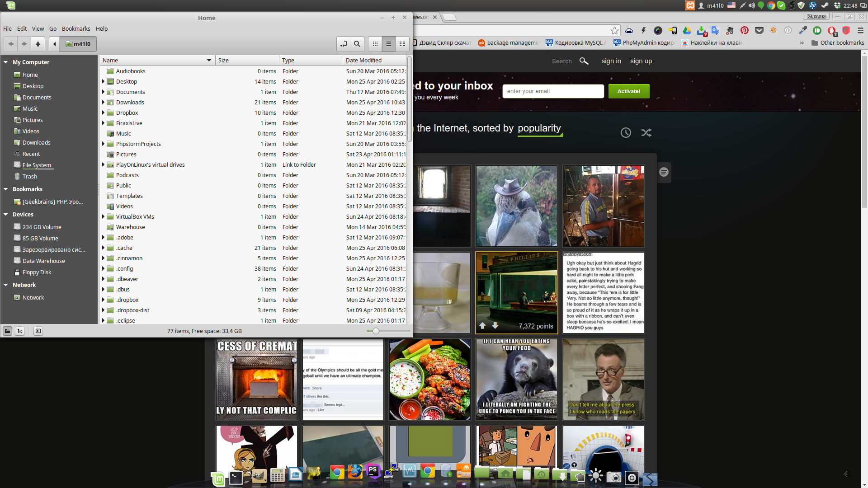This screenshot has width=868, height=488.
Task: Hide the sidebar using status bar button
Action: 38,331
